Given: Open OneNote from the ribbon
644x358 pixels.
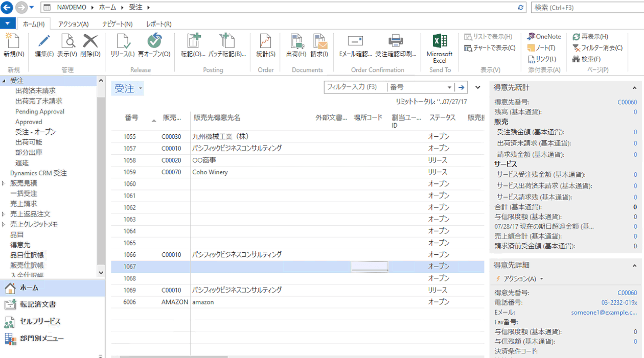Looking at the screenshot, I should pyautogui.click(x=544, y=37).
